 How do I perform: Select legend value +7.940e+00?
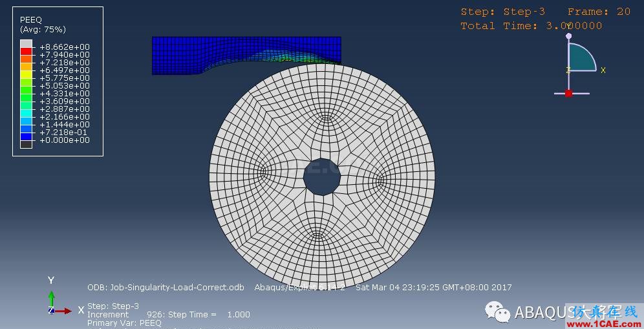coord(65,55)
